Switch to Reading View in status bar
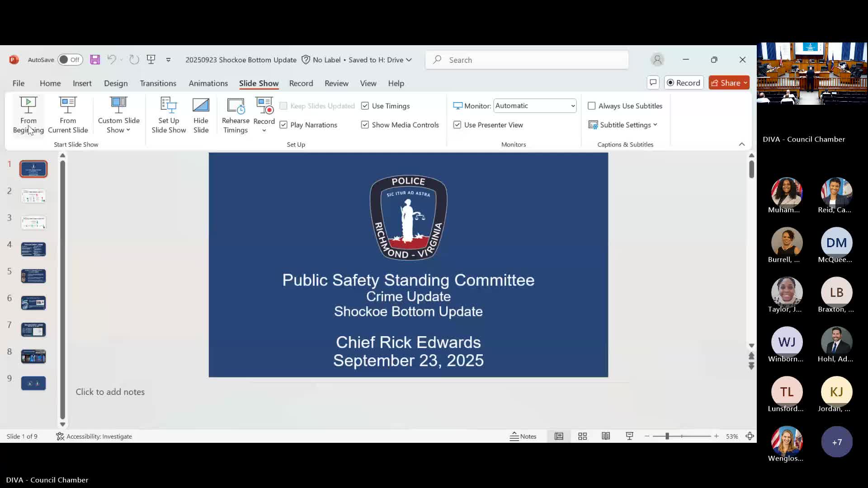868x488 pixels. (606, 436)
